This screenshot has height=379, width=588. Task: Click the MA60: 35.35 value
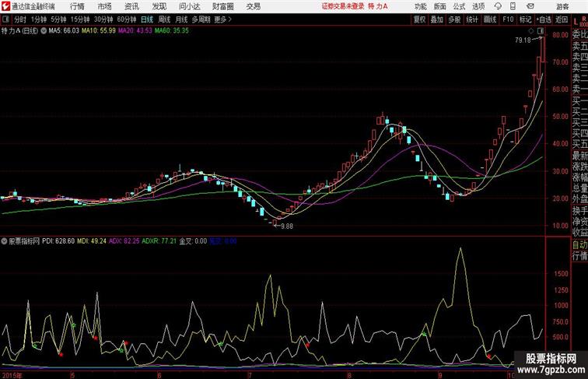(x=172, y=31)
